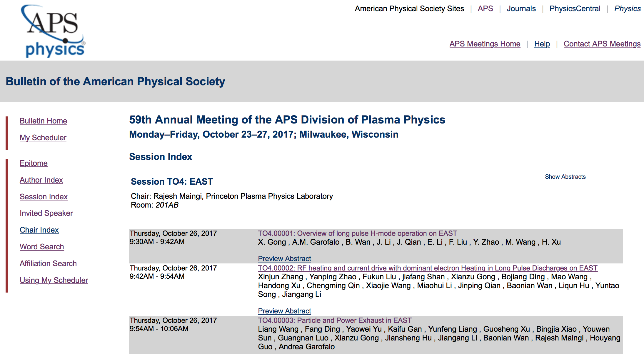Open the Session Index sidebar link

tap(44, 197)
